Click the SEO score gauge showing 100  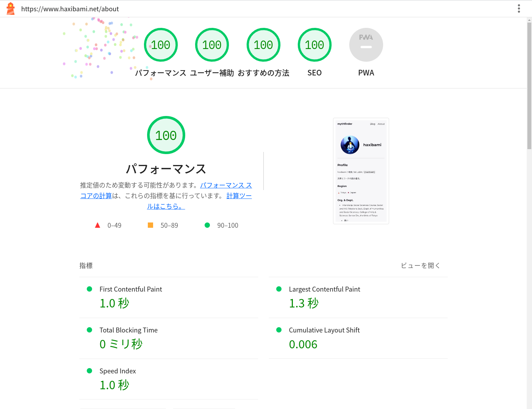click(x=314, y=44)
